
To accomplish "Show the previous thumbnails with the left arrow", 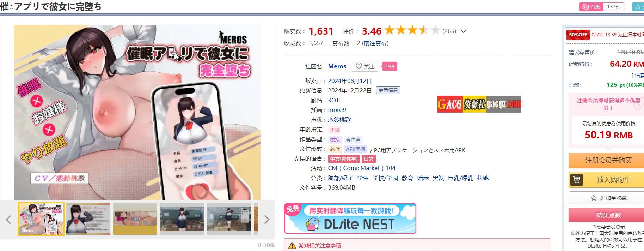I will point(8,220).
